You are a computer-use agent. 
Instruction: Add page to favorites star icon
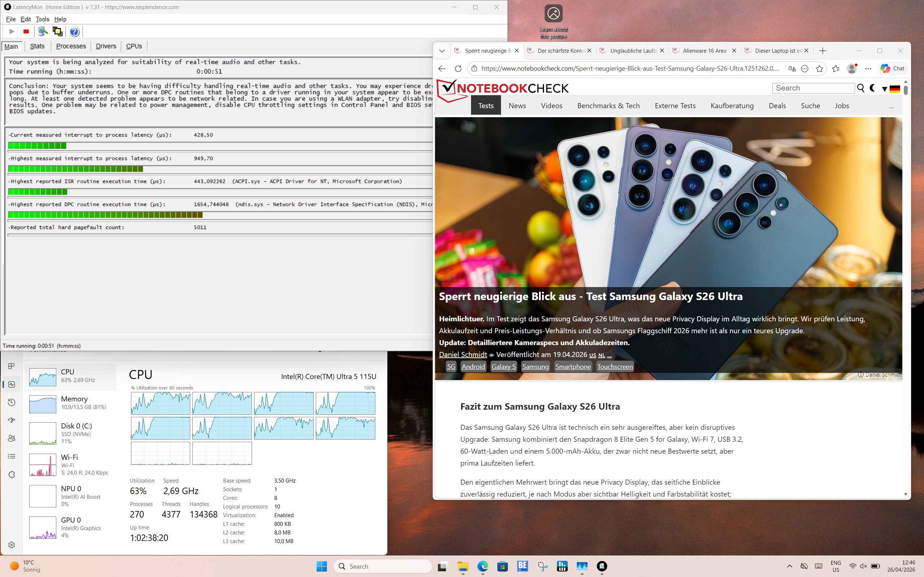click(x=819, y=69)
